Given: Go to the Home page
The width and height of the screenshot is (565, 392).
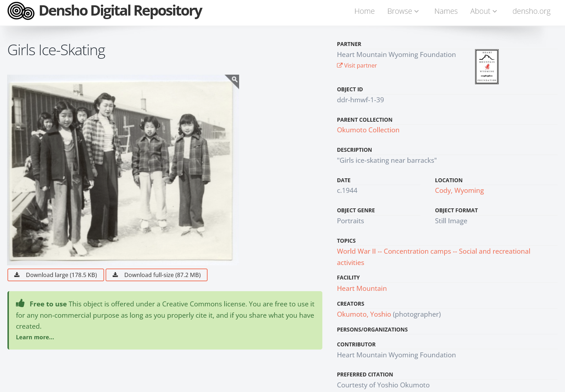Looking at the screenshot, I should pyautogui.click(x=364, y=11).
